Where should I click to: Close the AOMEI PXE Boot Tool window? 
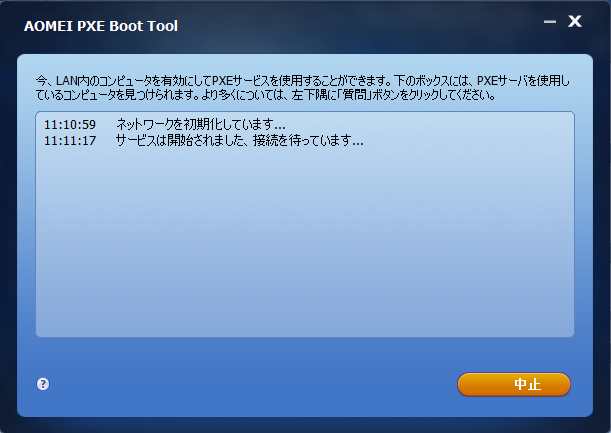[575, 21]
